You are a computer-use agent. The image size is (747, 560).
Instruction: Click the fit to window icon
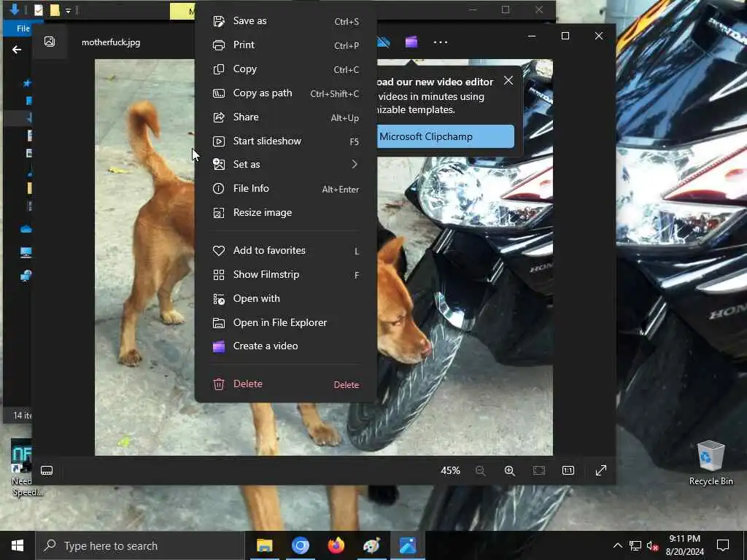coord(539,471)
